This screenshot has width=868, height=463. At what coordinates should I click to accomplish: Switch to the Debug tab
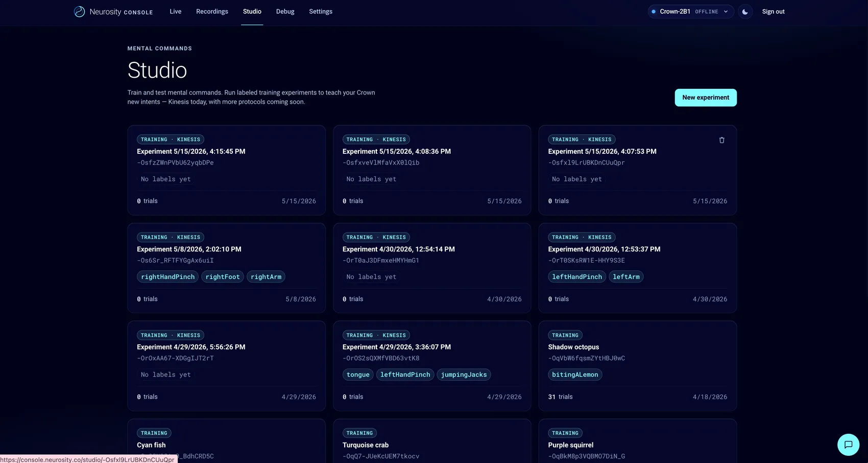click(x=285, y=12)
